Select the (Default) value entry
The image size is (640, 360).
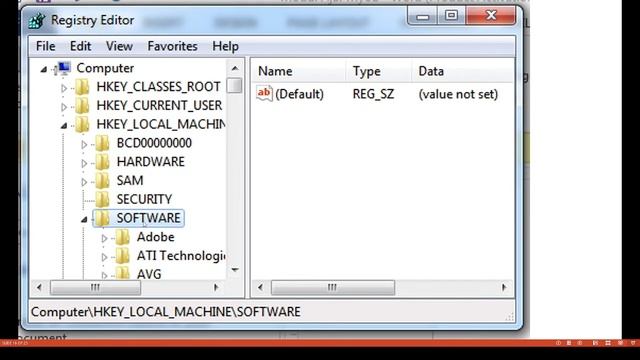point(299,94)
